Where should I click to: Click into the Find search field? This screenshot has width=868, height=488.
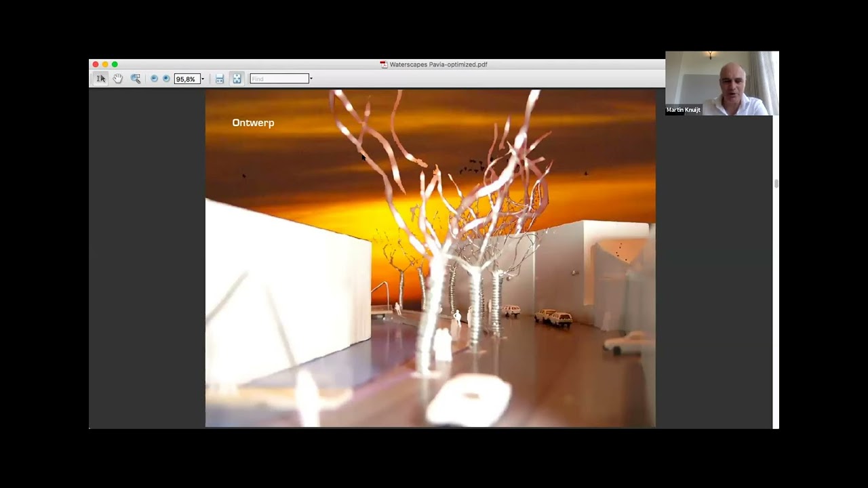pyautogui.click(x=279, y=79)
